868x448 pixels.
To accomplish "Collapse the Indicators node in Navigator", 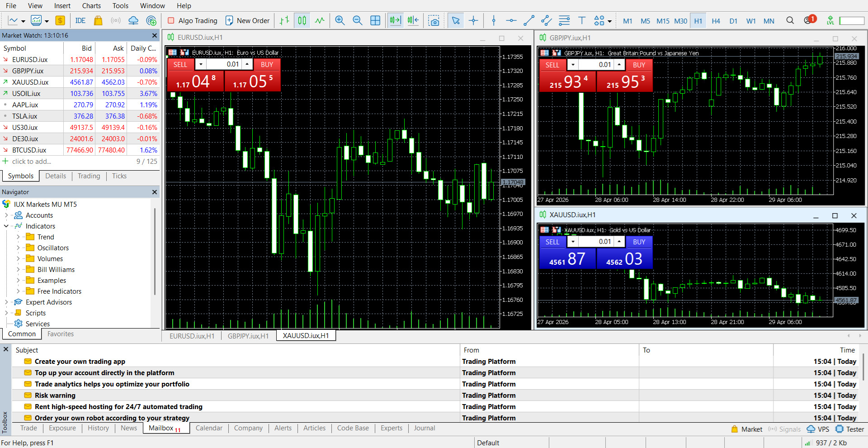I will 6,226.
